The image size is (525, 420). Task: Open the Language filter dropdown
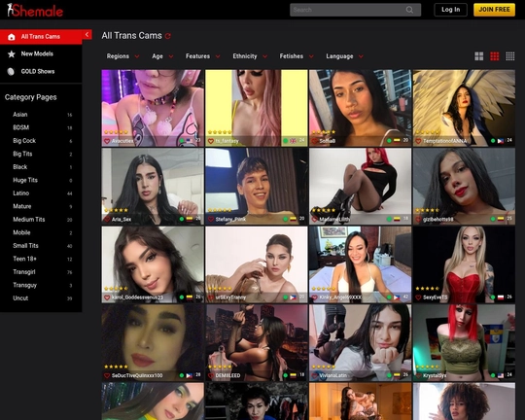click(344, 56)
